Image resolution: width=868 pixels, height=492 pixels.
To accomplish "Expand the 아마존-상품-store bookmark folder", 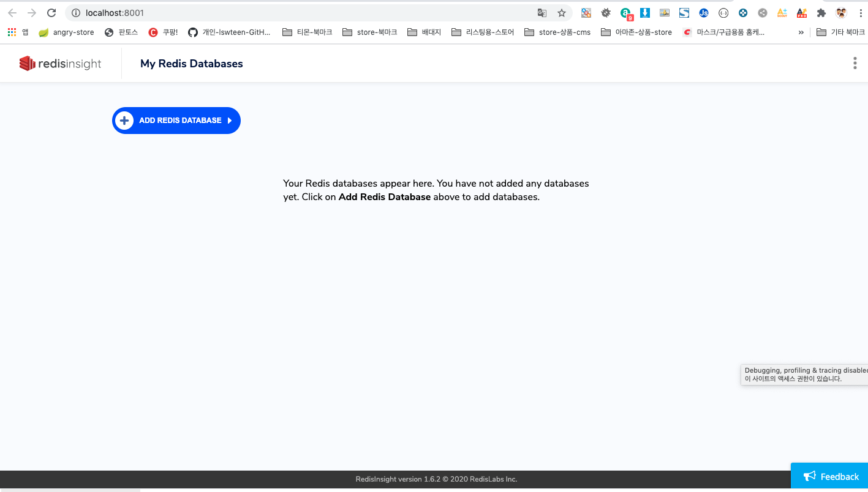I will [636, 32].
